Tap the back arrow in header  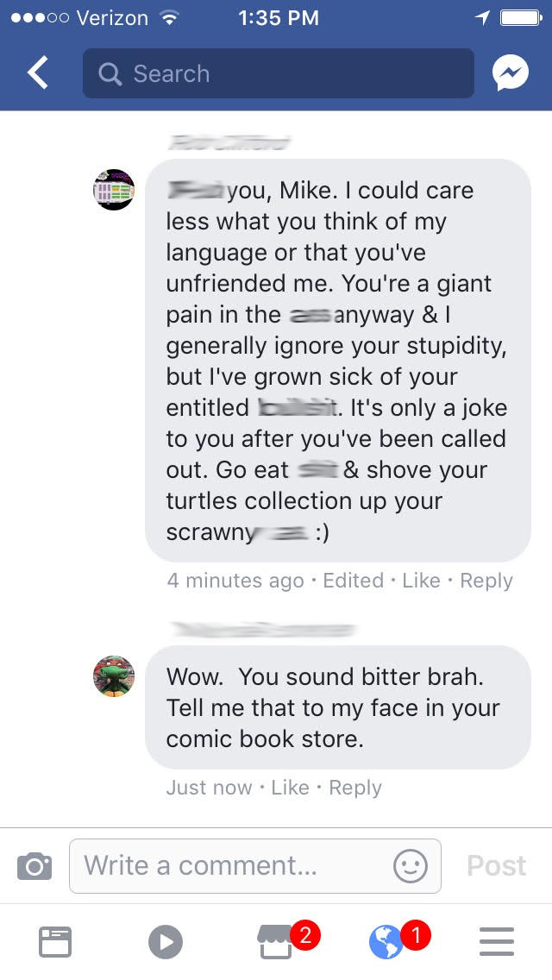[37, 72]
